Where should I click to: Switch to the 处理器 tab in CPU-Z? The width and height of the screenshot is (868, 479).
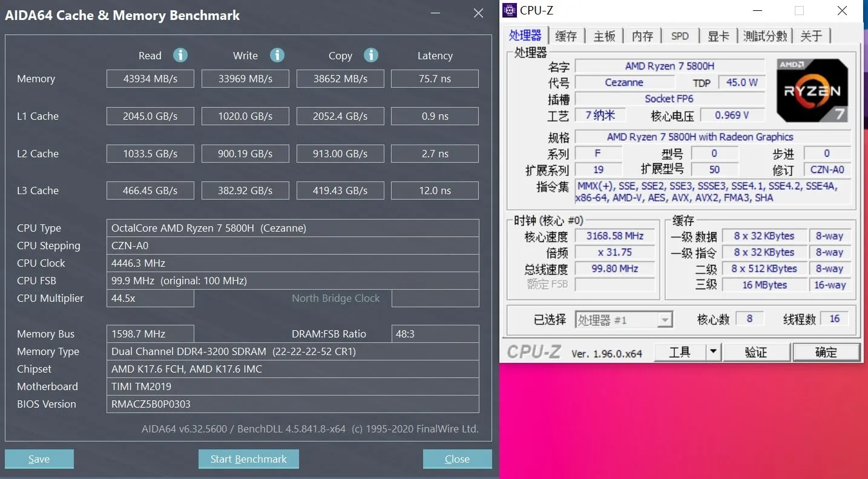tap(525, 35)
